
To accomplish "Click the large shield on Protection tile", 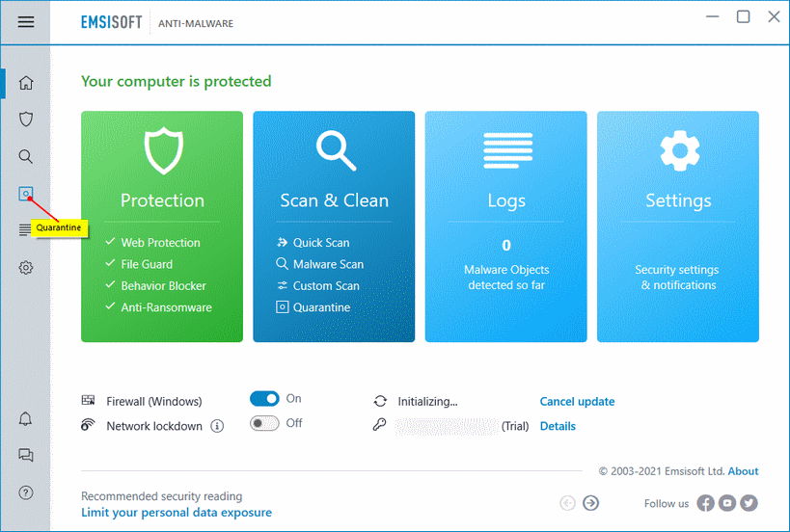I will (x=163, y=150).
